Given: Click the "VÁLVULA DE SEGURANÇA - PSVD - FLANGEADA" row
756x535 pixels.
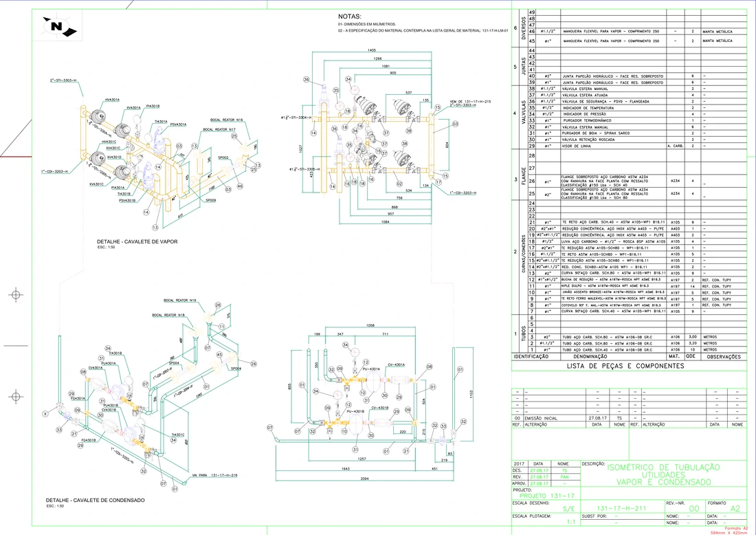Looking at the screenshot, I should [629, 102].
